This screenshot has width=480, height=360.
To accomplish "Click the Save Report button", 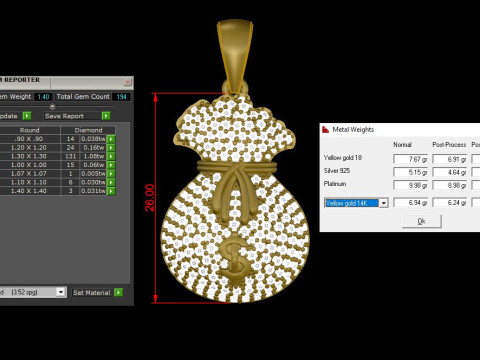I will 73,116.
